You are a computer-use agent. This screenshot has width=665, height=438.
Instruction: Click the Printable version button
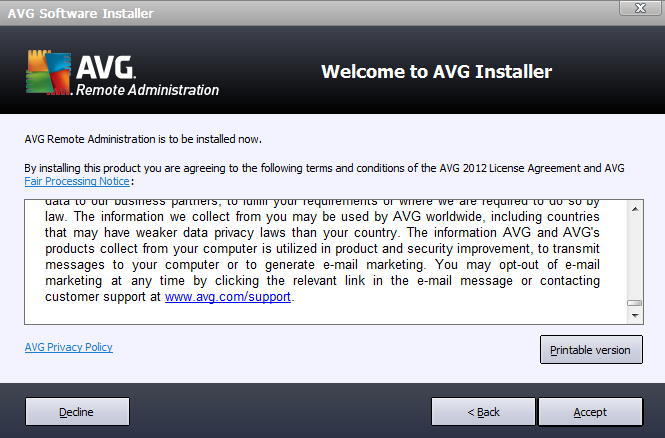pos(591,350)
